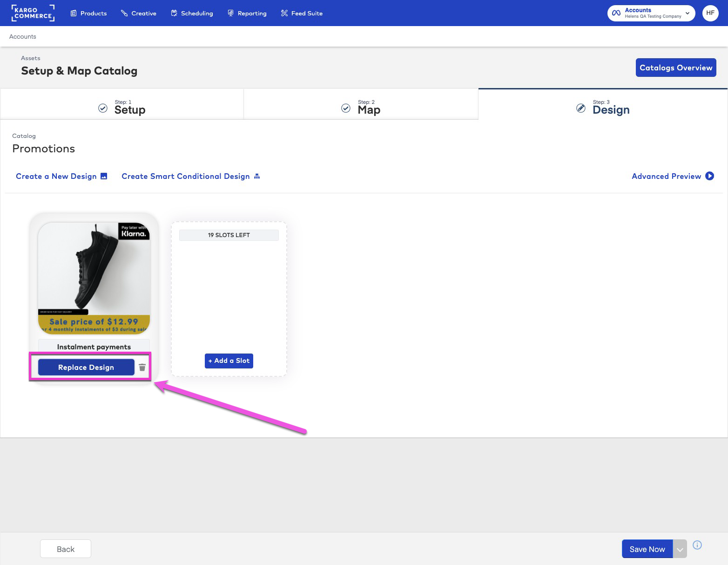The height and width of the screenshot is (565, 728).
Task: Click the info icon beside Save Now
Action: pyautogui.click(x=697, y=545)
